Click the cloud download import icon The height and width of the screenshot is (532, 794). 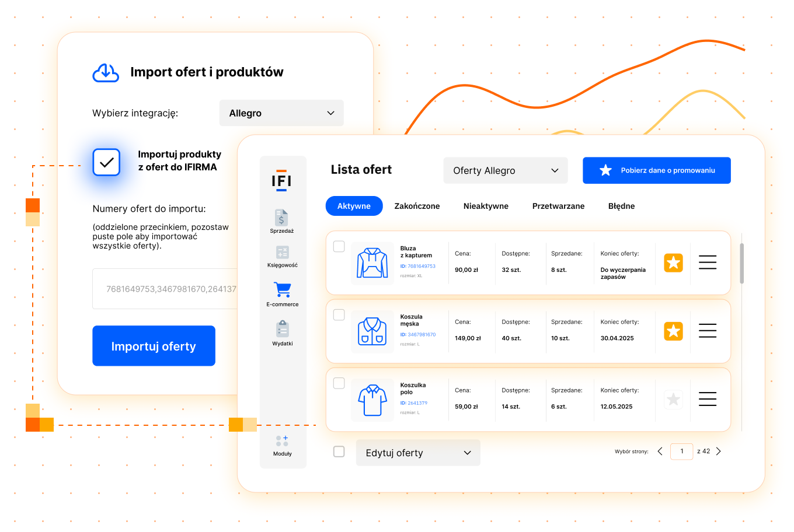click(x=106, y=72)
